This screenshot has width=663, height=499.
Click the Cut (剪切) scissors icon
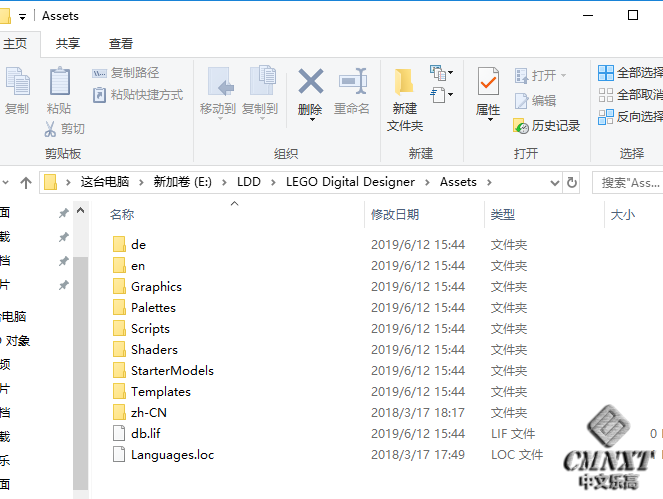[x=52, y=129]
